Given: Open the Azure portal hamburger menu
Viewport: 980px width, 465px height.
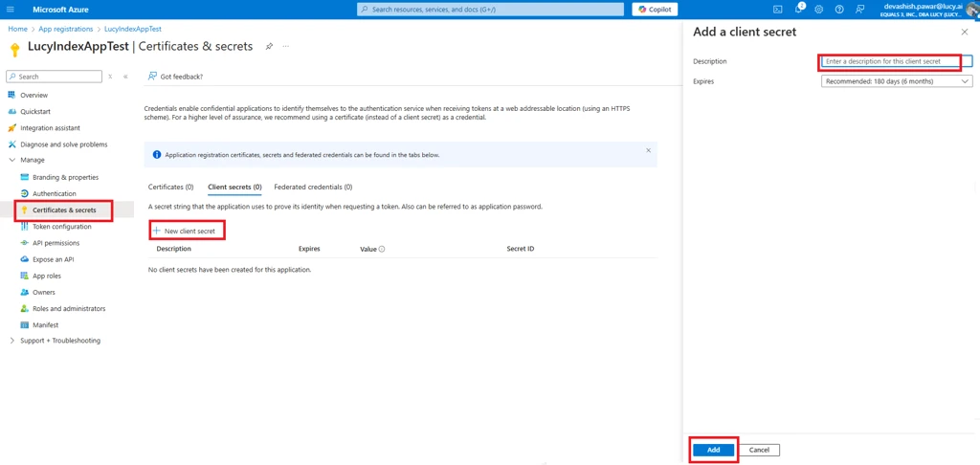Looking at the screenshot, I should 11,10.
